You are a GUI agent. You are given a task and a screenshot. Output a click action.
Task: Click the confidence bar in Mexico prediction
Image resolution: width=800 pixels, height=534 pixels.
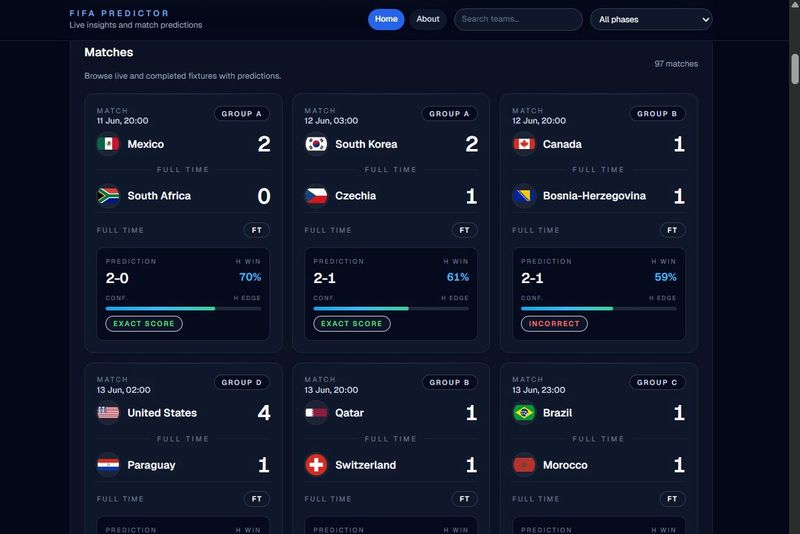[x=183, y=309]
